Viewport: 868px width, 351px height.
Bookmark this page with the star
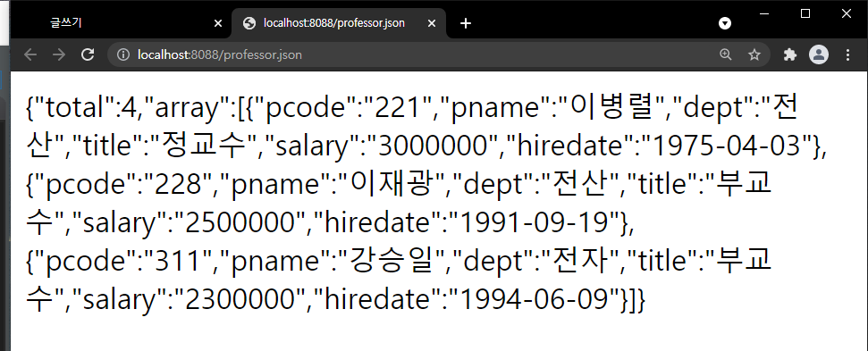click(x=754, y=54)
